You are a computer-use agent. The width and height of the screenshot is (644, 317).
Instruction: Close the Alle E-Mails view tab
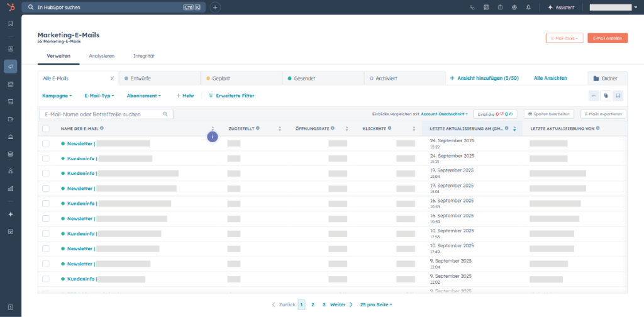tap(112, 78)
